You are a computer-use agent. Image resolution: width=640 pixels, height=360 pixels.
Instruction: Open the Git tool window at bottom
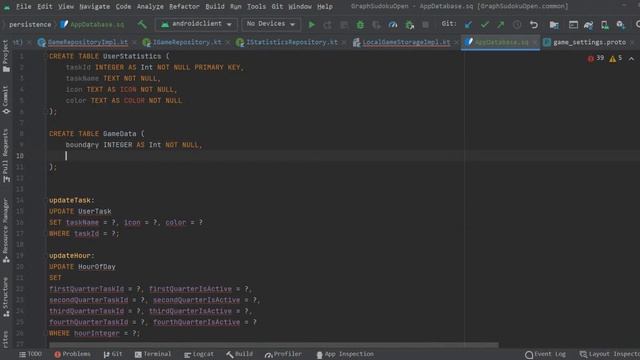pos(113,354)
